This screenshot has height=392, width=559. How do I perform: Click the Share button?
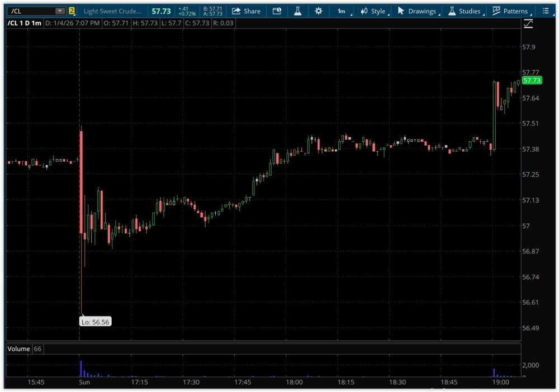coord(247,11)
